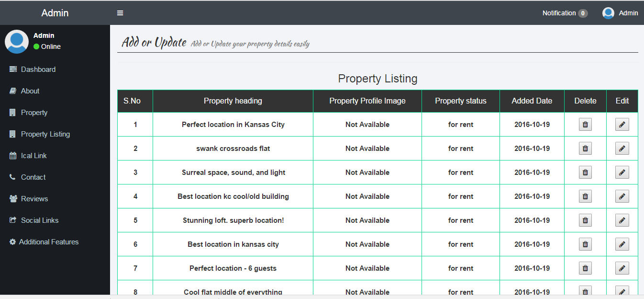Open the Ical Link page
Viewport: 644px width, 299px height.
click(33, 156)
